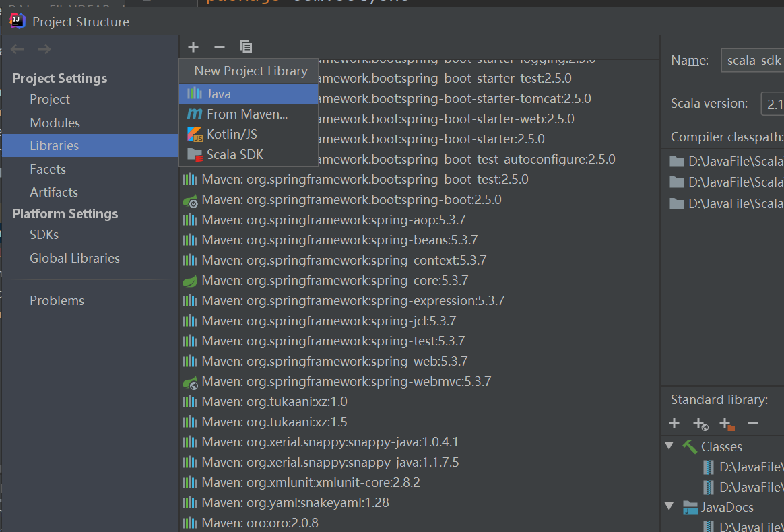Click the spring leaf icon of spring-core
784x532 pixels.
(x=190, y=281)
